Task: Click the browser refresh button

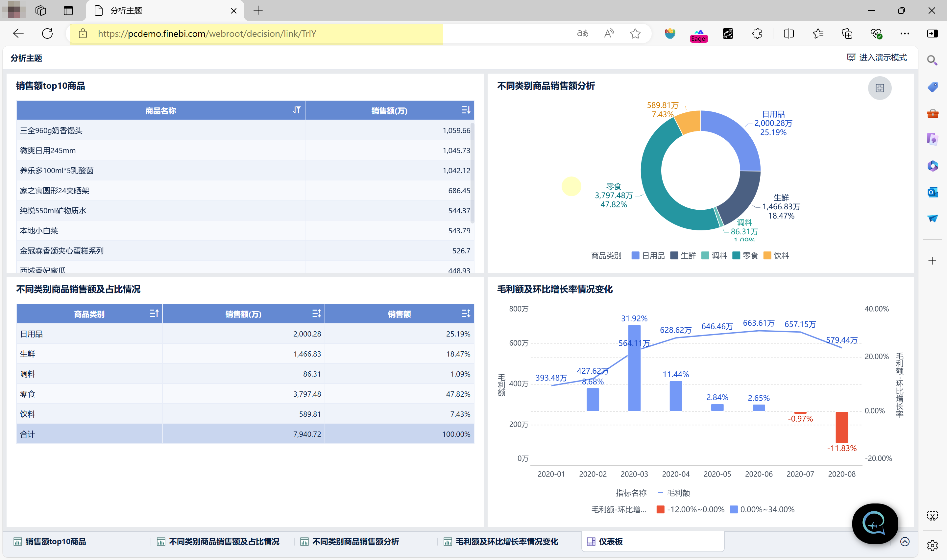Action: click(47, 34)
